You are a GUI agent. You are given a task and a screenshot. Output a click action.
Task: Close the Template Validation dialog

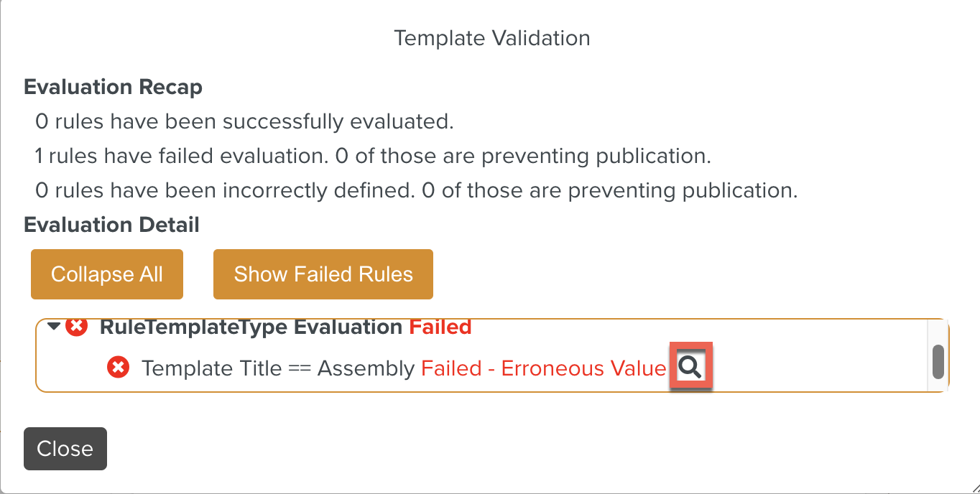65,448
